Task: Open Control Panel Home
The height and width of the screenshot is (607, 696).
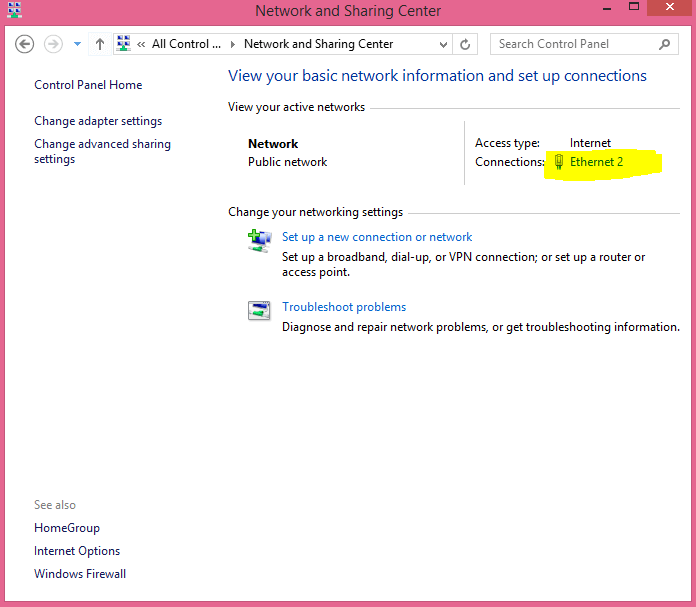Action: [x=88, y=85]
